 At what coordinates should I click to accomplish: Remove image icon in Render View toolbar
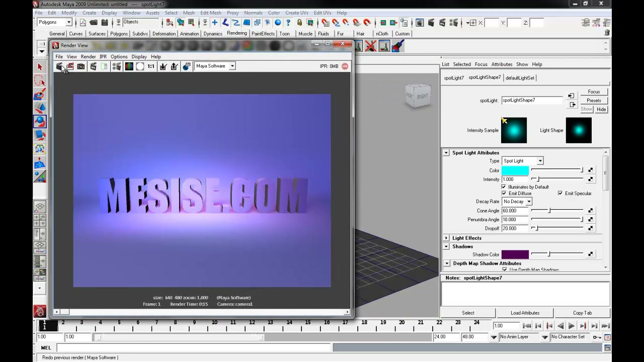[x=174, y=66]
